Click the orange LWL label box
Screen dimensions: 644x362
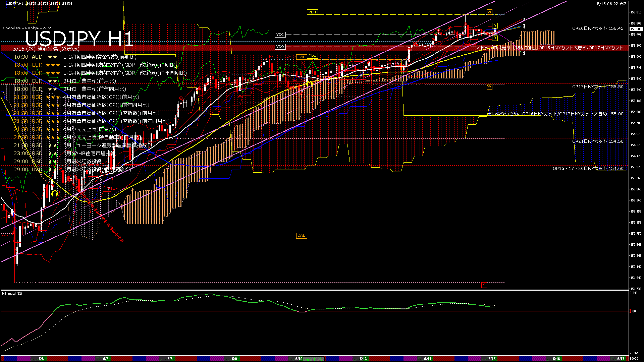[301, 235]
